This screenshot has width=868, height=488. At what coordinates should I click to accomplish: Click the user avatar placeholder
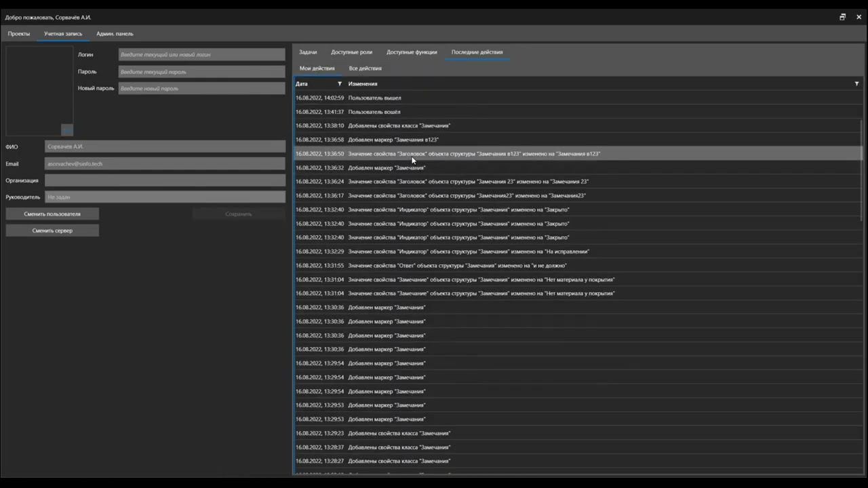click(x=39, y=91)
